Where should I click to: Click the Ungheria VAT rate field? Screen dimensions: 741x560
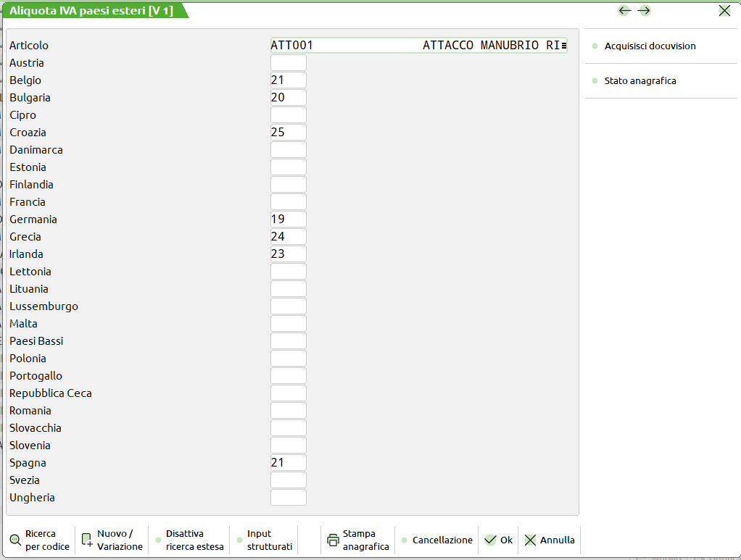pos(288,498)
